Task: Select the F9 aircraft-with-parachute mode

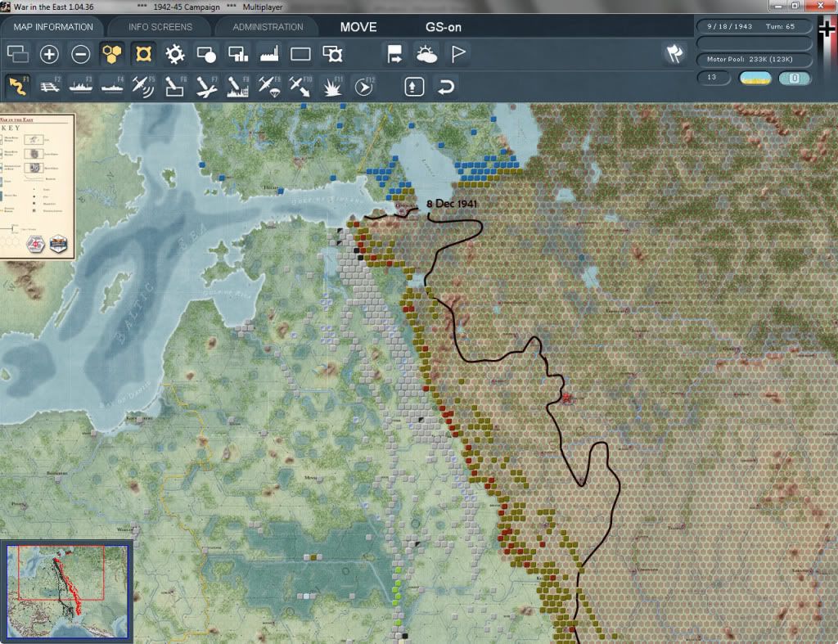Action: (269, 86)
